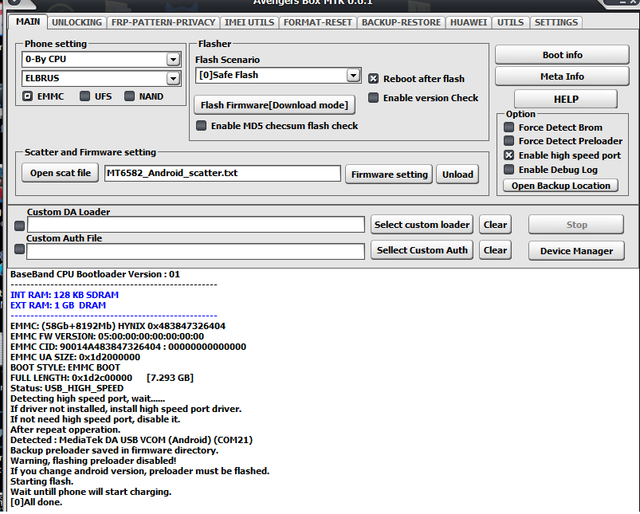Open the UTILS tab
The image size is (640, 514).
point(510,22)
